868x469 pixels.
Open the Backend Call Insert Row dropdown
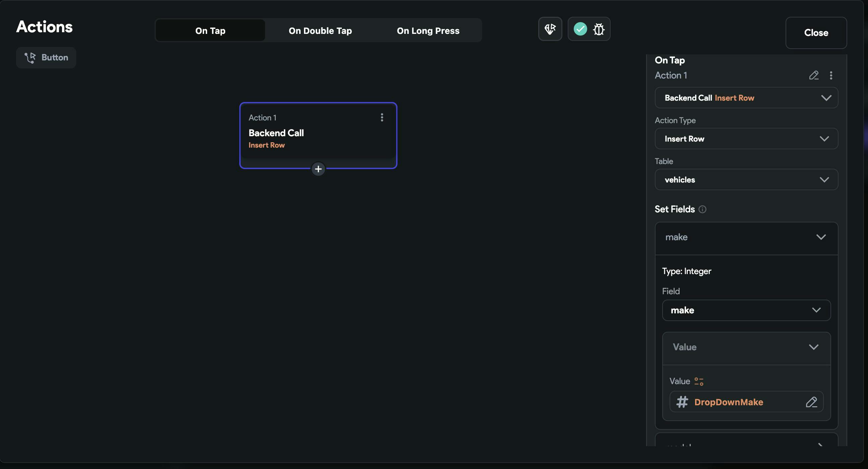pos(746,98)
